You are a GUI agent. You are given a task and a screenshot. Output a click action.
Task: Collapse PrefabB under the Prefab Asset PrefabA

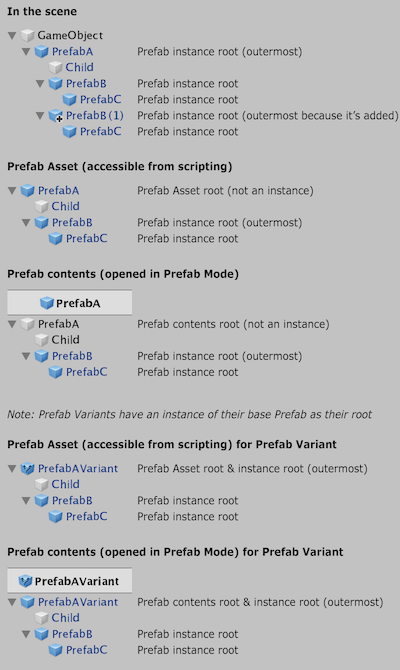click(26, 223)
